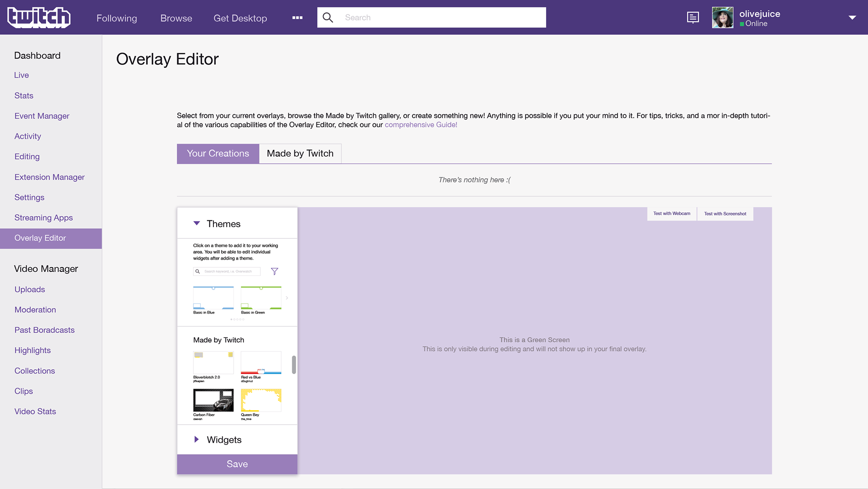Image resolution: width=868 pixels, height=489 pixels.
Task: Click the search magnifier icon in header
Action: (x=328, y=18)
